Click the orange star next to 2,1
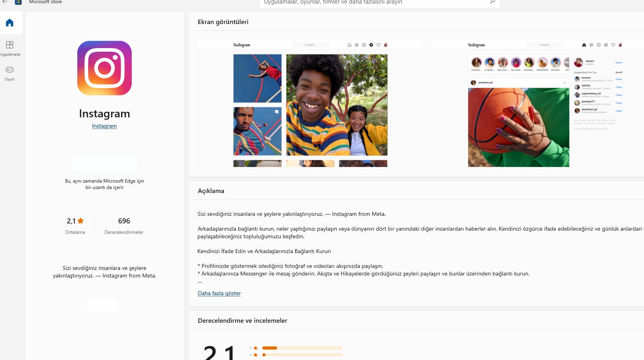Image resolution: width=644 pixels, height=360 pixels. (80, 221)
